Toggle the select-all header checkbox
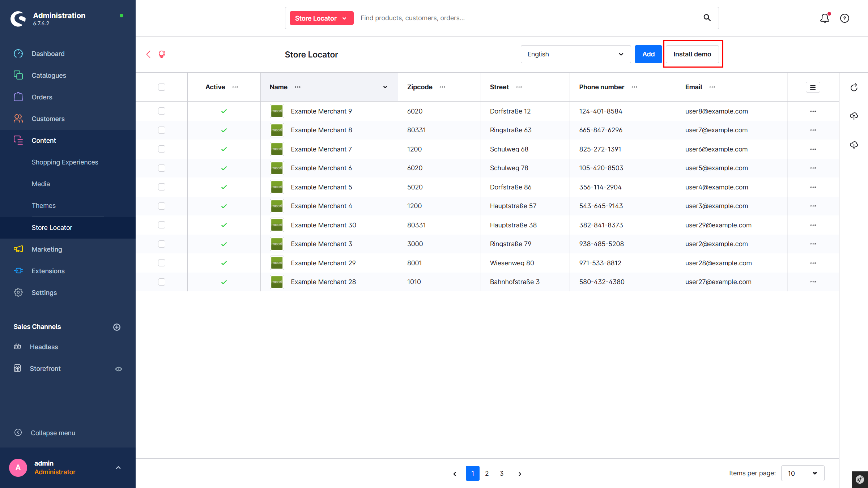Screen dimensions: 868x488 pyautogui.click(x=162, y=87)
